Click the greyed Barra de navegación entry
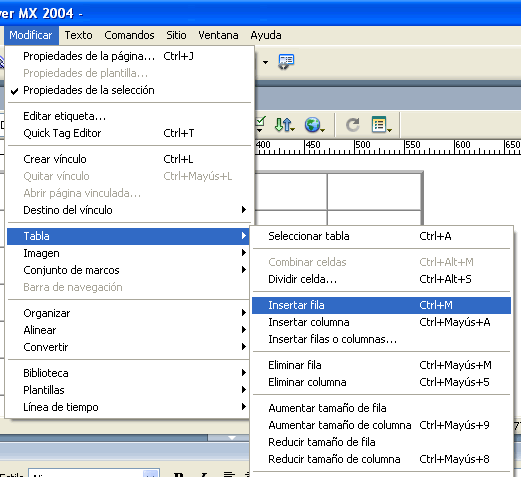The height and width of the screenshot is (477, 521). 129,287
